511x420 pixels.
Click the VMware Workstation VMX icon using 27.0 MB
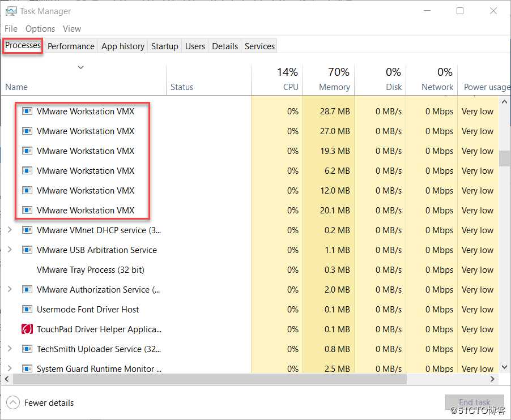pos(27,131)
